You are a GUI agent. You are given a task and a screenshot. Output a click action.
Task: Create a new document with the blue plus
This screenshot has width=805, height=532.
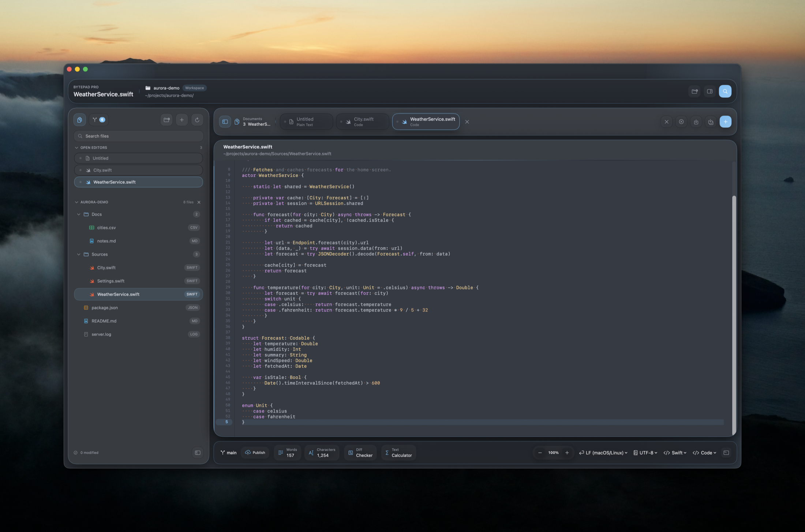[x=725, y=122]
